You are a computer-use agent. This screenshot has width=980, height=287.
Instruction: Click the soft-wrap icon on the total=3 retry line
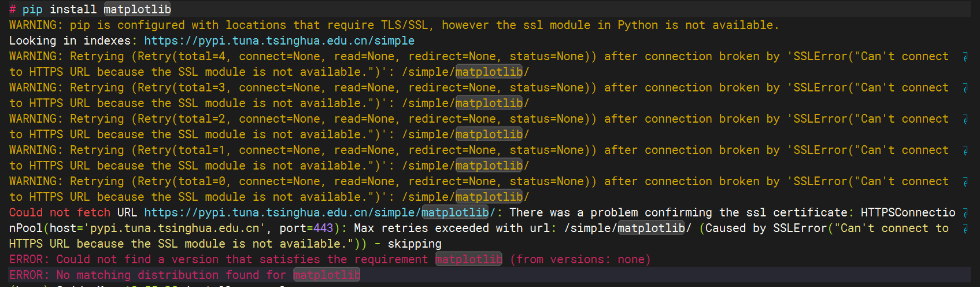click(965, 88)
